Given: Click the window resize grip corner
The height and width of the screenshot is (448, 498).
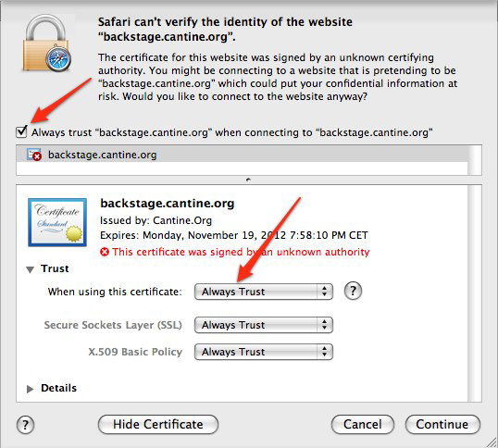Looking at the screenshot, I should click(x=492, y=442).
